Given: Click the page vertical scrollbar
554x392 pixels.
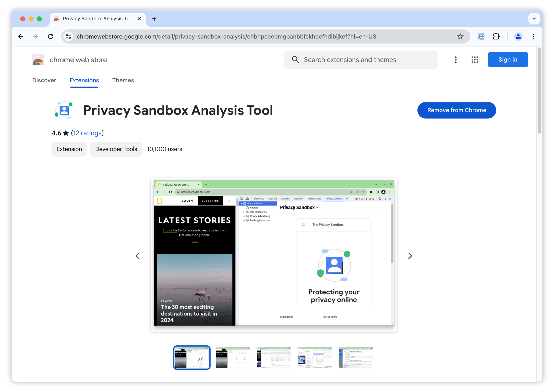Looking at the screenshot, I should (x=539, y=91).
